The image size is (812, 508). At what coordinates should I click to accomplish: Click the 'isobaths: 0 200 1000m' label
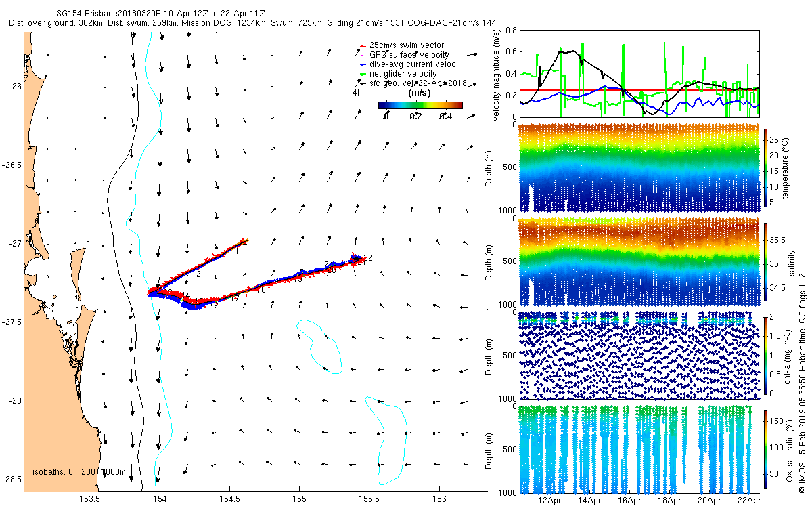[79, 471]
